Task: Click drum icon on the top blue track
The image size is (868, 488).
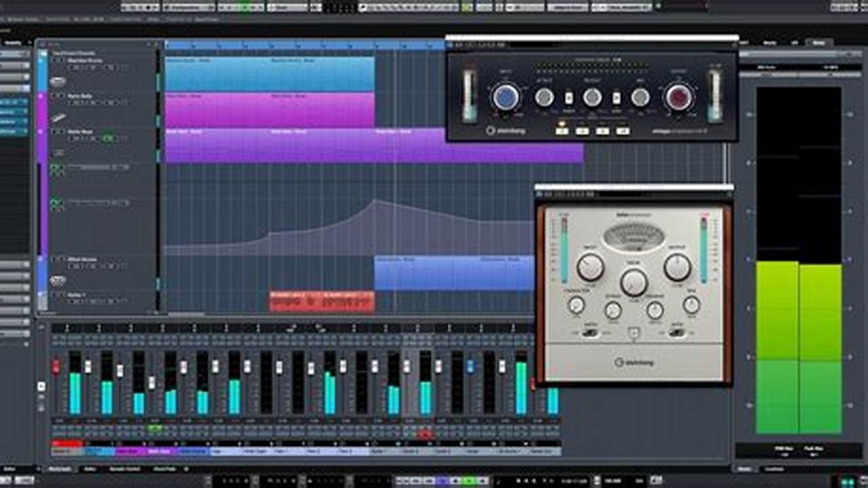Action: 58,82
